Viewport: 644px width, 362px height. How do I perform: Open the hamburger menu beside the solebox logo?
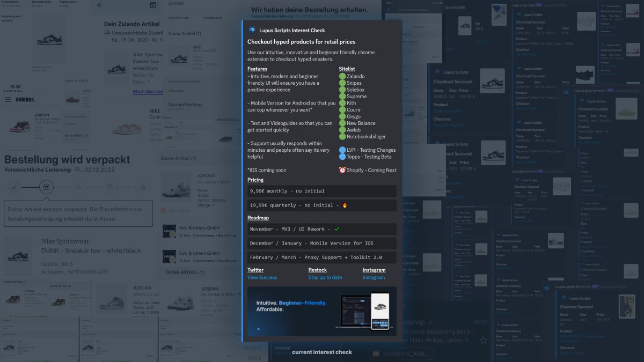click(x=8, y=100)
